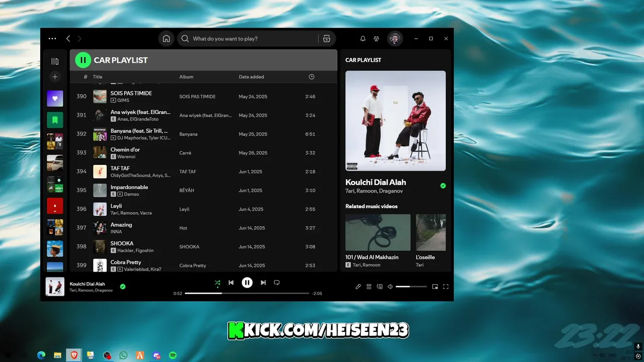This screenshot has height=362, width=644.
Task: Expand Your Library sidebar icon
Action: 55,61
